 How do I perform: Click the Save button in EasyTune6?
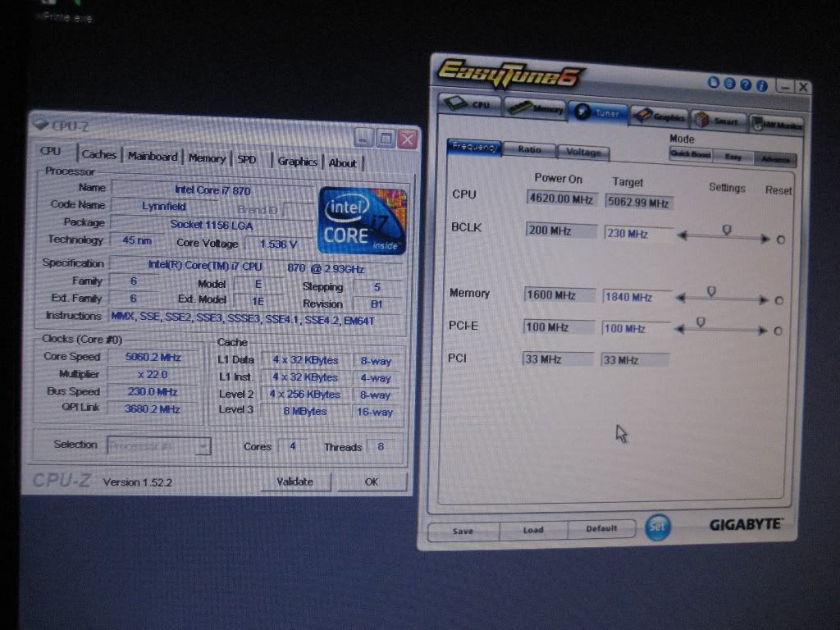463,532
